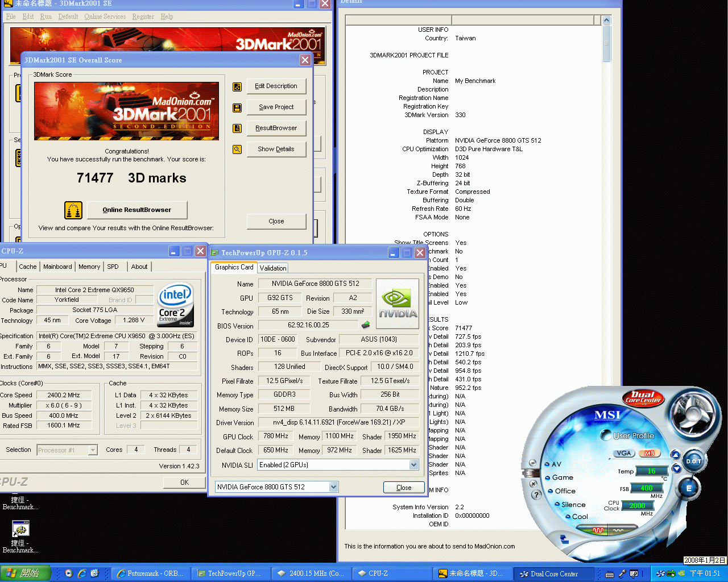
Task: Click the round User Profile button
Action: click(606, 435)
